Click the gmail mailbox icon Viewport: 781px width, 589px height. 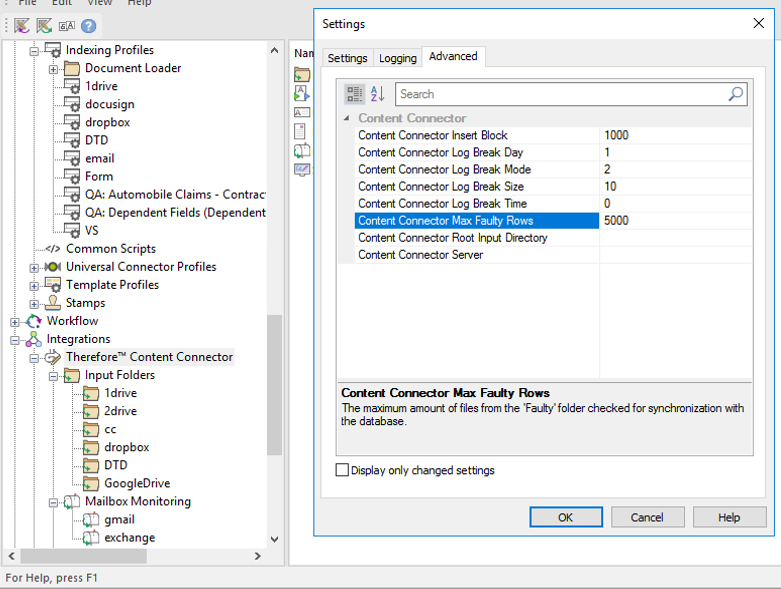pos(91,520)
